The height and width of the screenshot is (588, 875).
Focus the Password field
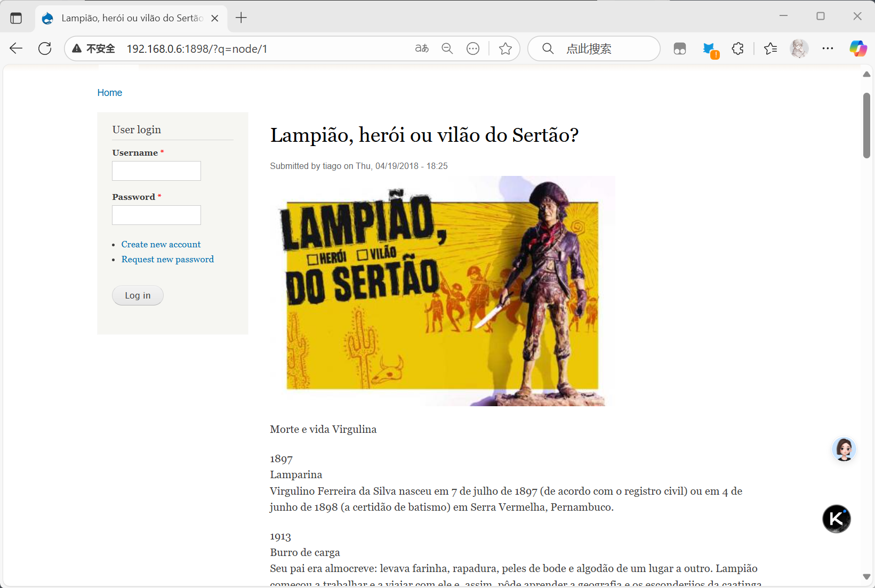pyautogui.click(x=156, y=215)
